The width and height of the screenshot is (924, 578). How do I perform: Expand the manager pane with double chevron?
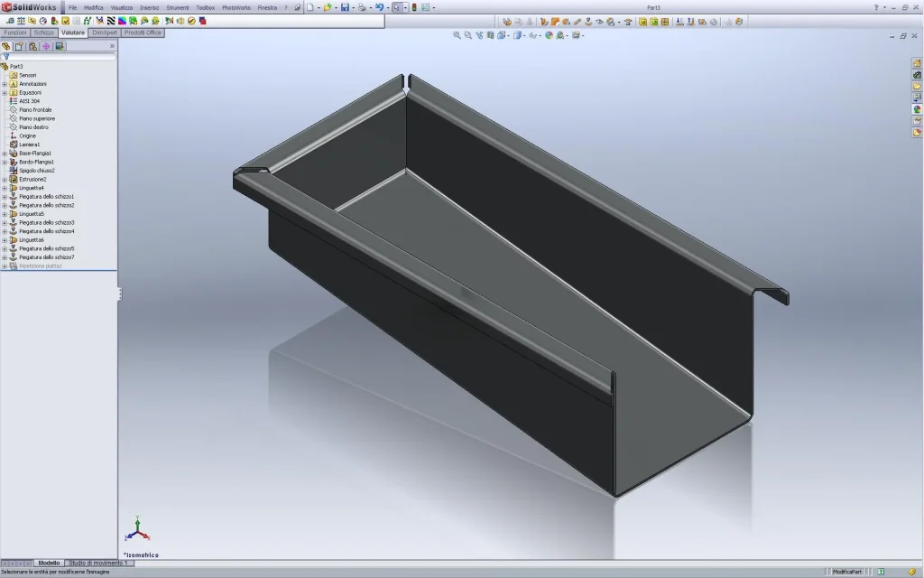point(112,46)
